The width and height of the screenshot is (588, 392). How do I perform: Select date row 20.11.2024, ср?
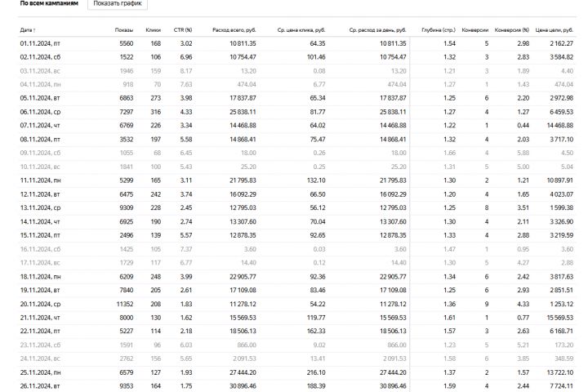tap(40, 304)
